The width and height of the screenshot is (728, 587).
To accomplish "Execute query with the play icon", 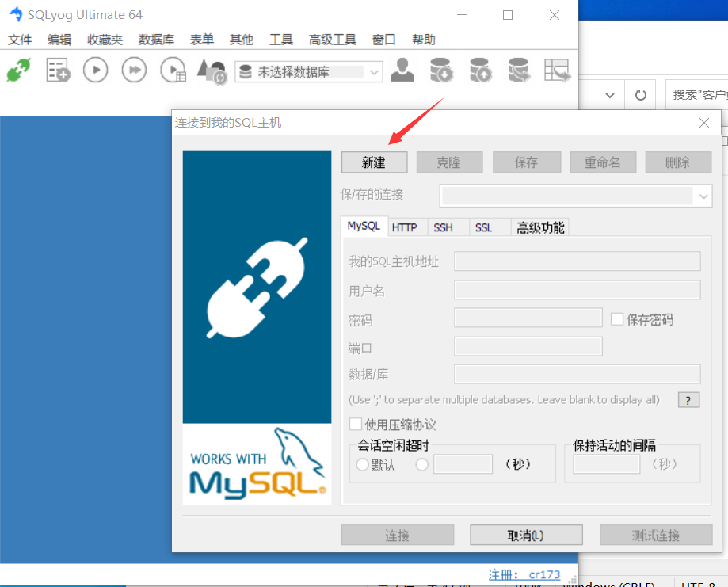I will point(95,70).
